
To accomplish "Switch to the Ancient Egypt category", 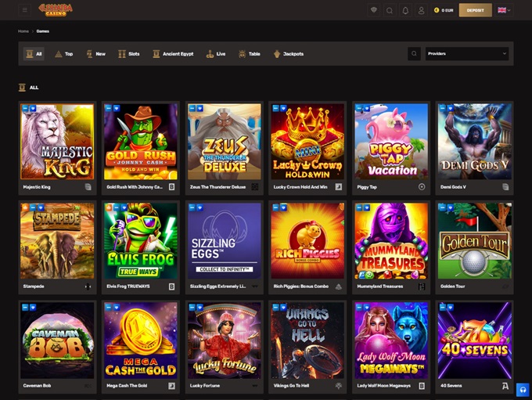I will (173, 54).
